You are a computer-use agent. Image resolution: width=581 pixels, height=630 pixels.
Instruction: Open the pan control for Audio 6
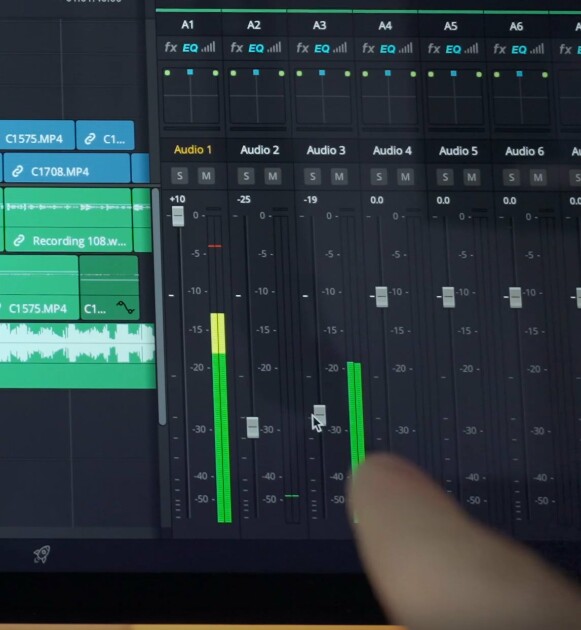click(521, 100)
